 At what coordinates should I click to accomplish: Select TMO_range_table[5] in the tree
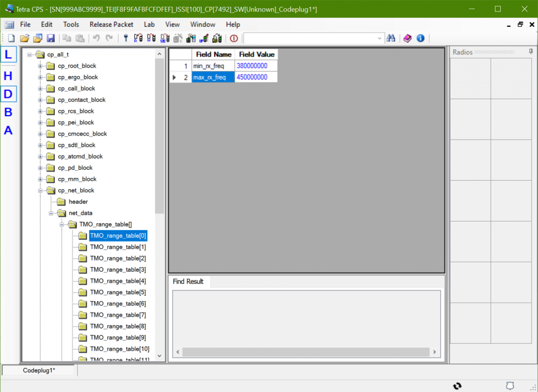[118, 292]
